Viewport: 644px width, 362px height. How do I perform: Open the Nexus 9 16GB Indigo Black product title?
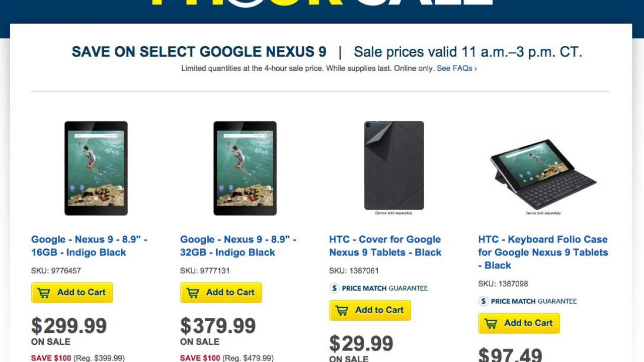(x=89, y=246)
